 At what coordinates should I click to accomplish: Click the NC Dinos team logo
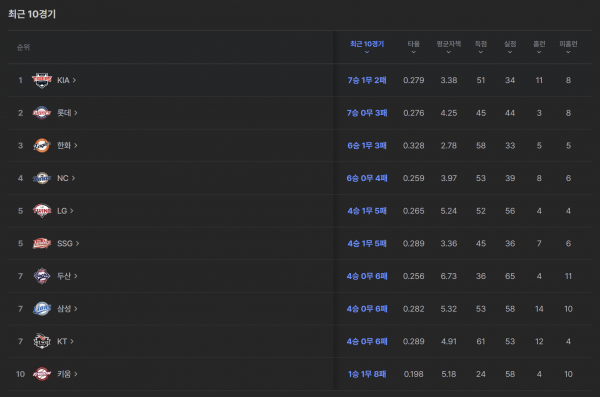coord(42,178)
